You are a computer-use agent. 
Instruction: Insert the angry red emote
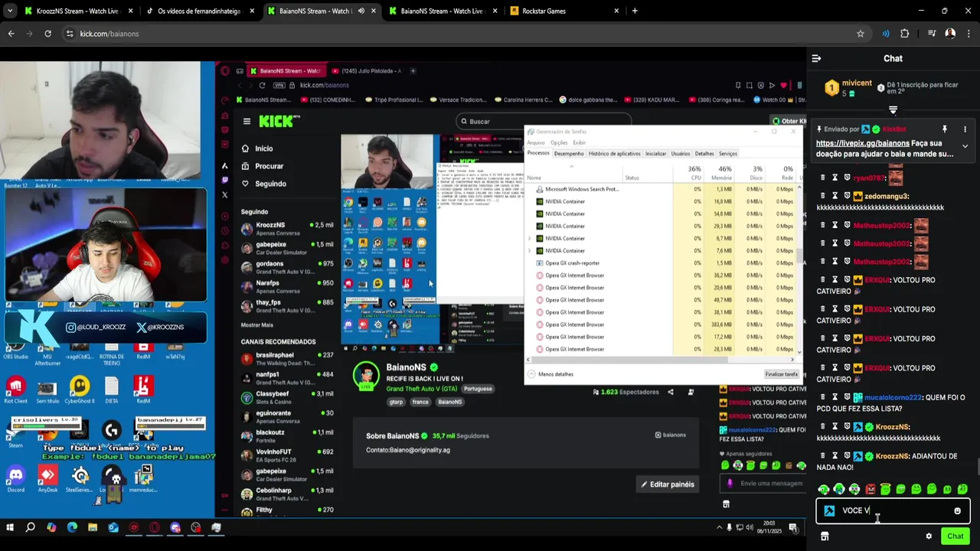tap(870, 489)
